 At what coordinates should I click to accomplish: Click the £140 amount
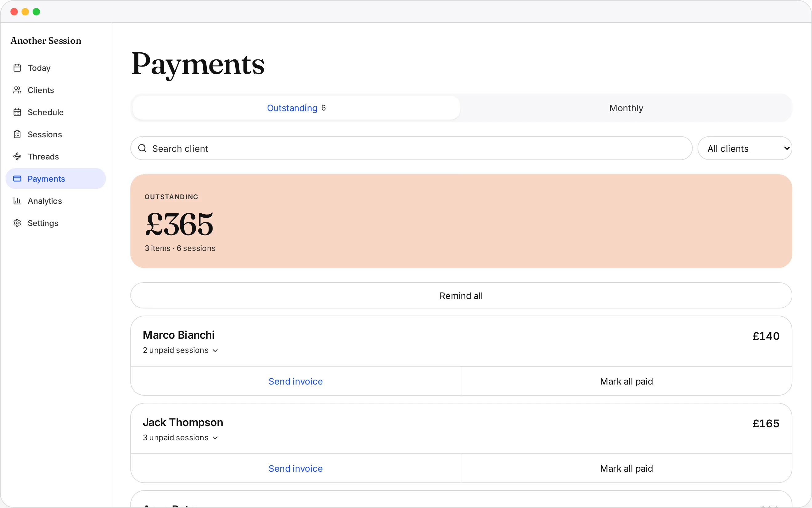[x=766, y=336]
